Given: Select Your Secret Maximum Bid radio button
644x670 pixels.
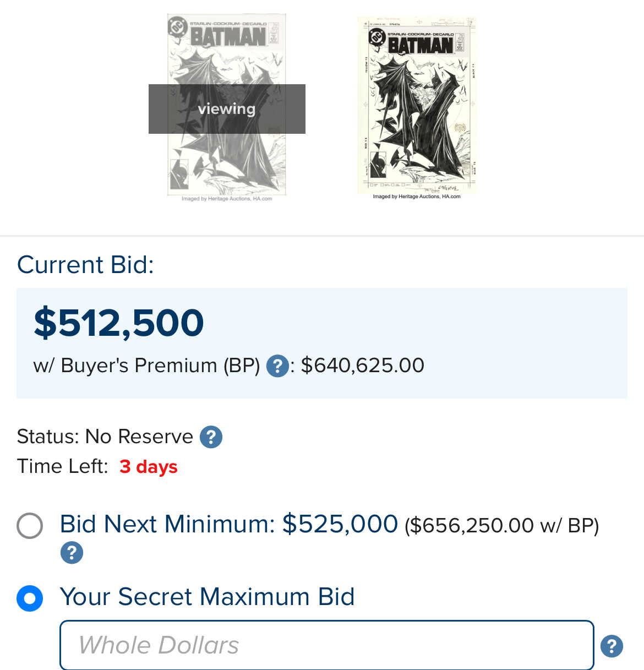Looking at the screenshot, I should [x=30, y=598].
